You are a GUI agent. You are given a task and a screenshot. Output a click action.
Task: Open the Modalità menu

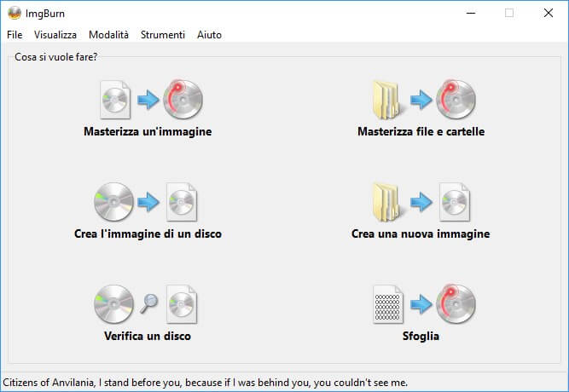point(108,35)
